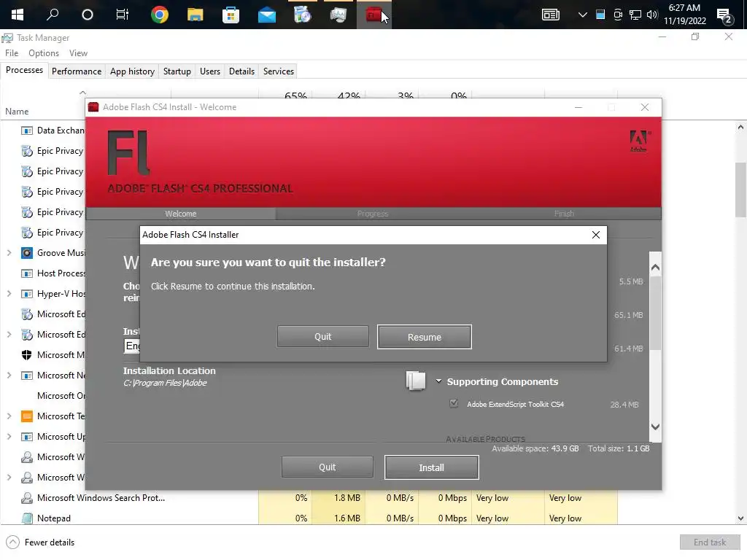Open notification center with 2 alerts

pyautogui.click(x=724, y=16)
